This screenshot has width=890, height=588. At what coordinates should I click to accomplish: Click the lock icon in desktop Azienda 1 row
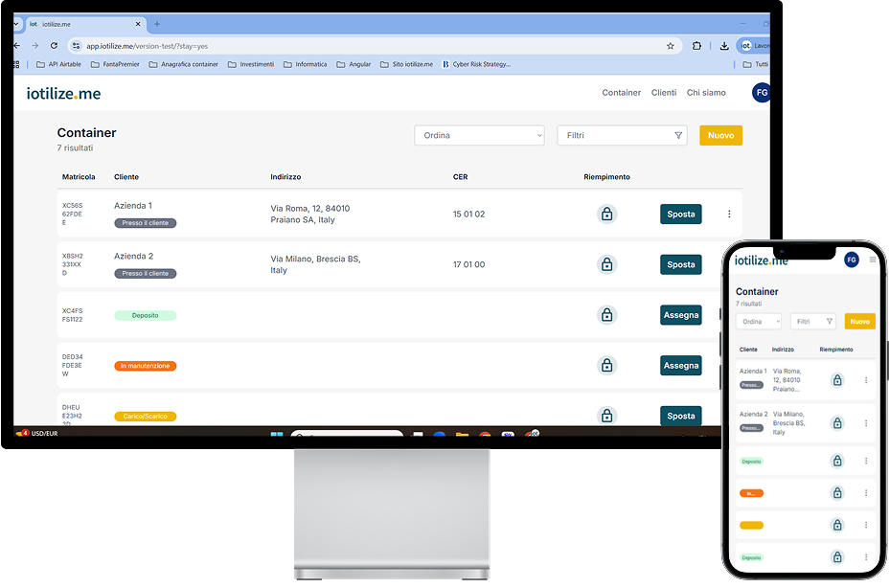606,214
